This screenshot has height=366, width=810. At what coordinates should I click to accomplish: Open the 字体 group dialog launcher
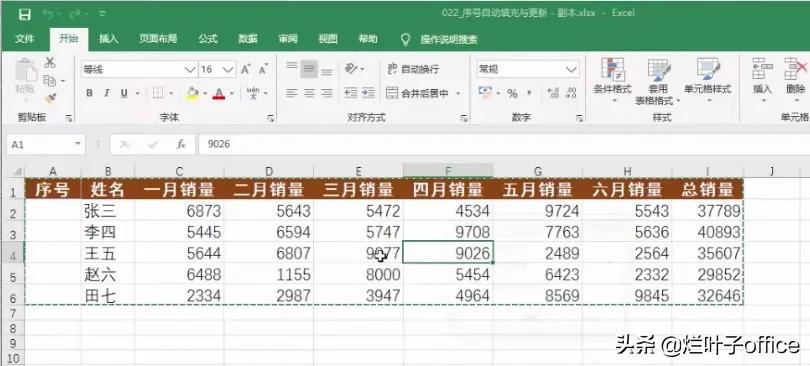point(271,119)
